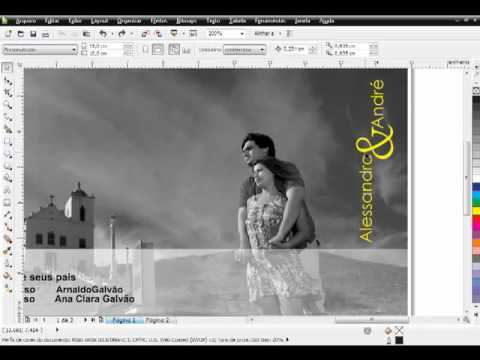Select the Crop tool
480x360 pixels.
pos(7,93)
